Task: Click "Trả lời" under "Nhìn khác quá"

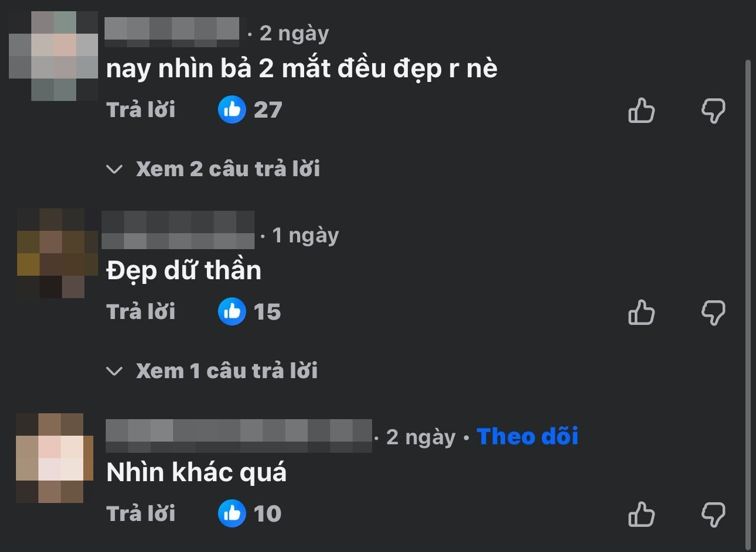Action: [x=141, y=514]
